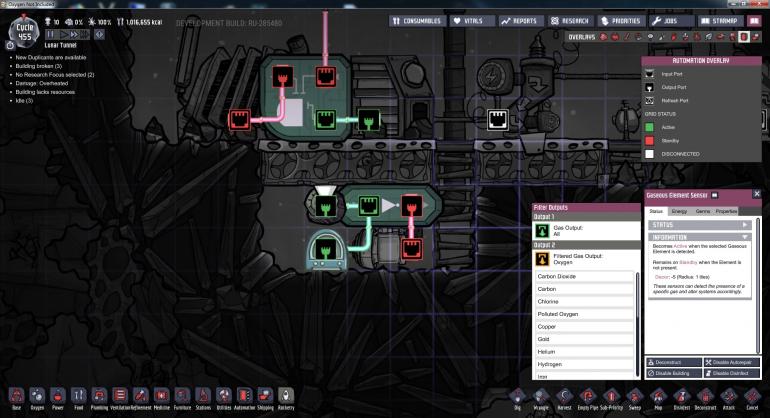Click Disable Building for the sensor
Image resolution: width=770 pixels, height=418 pixels.
pos(672,373)
